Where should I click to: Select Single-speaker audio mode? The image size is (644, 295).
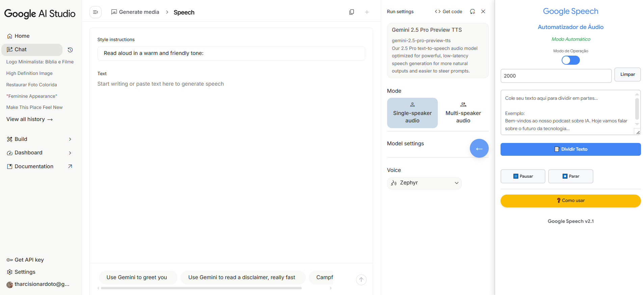(x=412, y=113)
